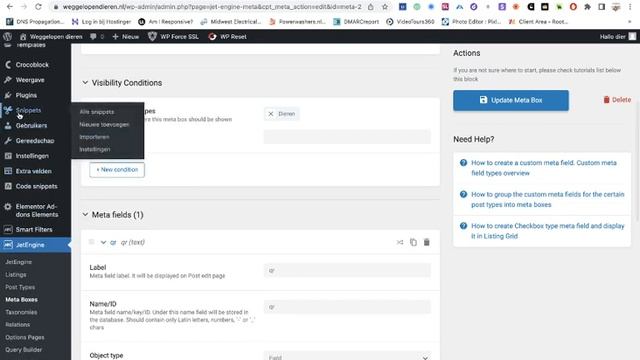Image resolution: width=640 pixels, height=360 pixels.
Task: Go back in browser history
Action: 9,7
